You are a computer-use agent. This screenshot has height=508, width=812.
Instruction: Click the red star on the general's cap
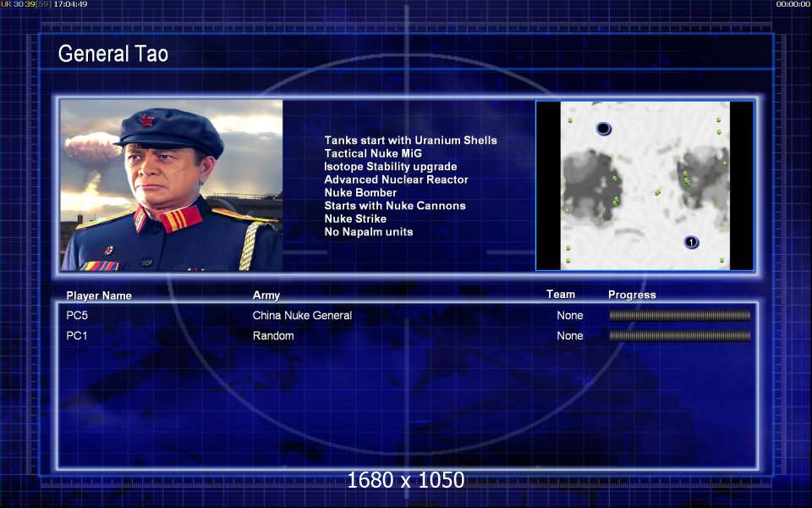146,121
